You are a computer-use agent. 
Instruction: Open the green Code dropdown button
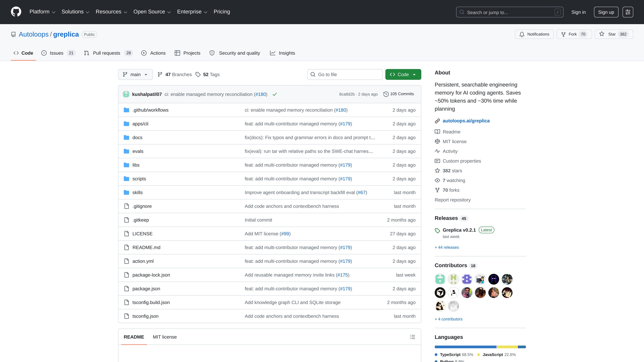point(403,74)
